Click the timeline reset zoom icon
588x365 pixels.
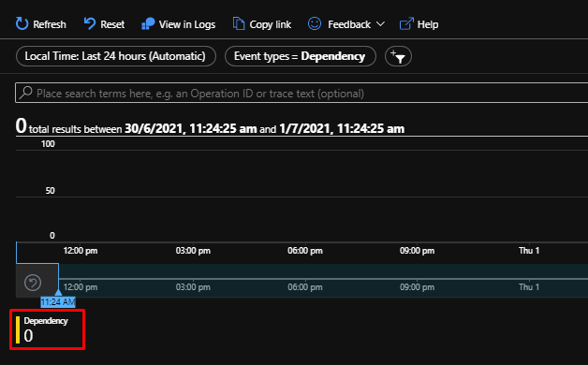(33, 283)
